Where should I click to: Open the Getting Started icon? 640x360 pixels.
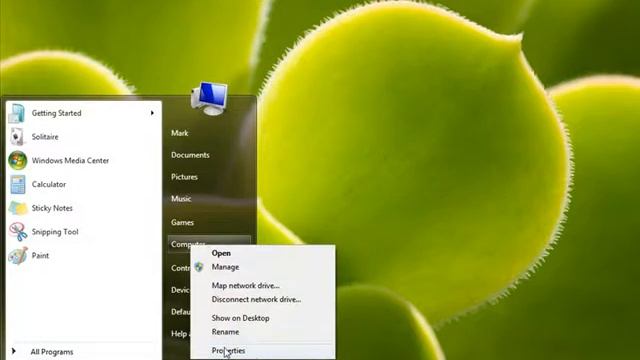pyautogui.click(x=17, y=113)
